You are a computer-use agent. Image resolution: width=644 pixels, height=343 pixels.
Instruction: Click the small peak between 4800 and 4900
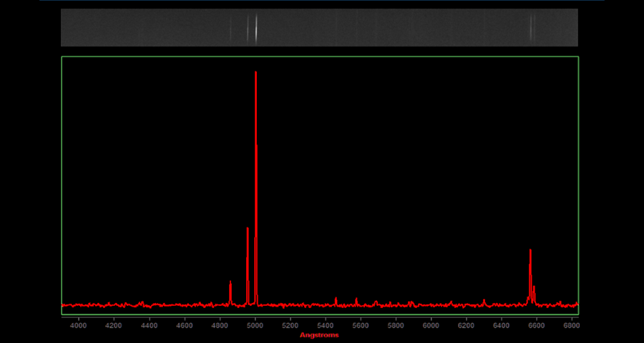[230, 284]
